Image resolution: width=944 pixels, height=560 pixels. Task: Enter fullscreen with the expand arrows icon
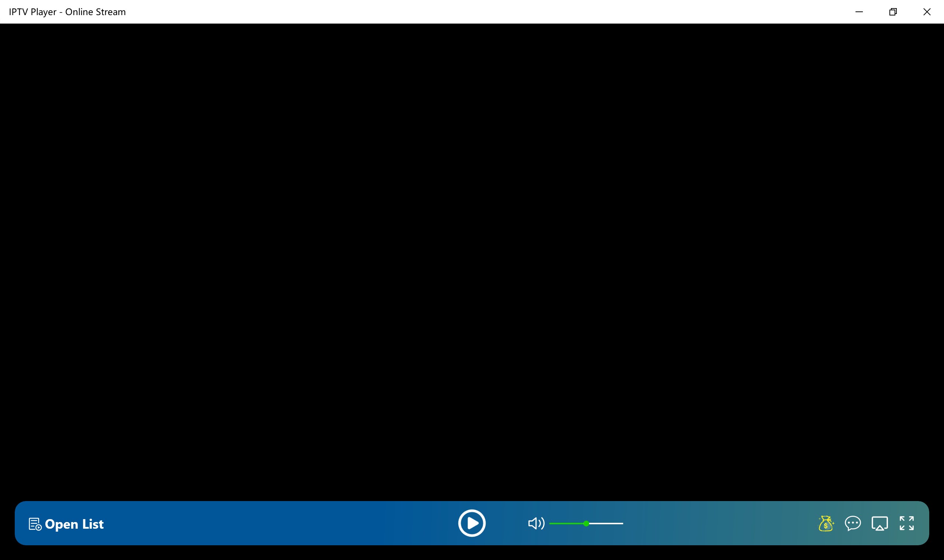(x=907, y=524)
